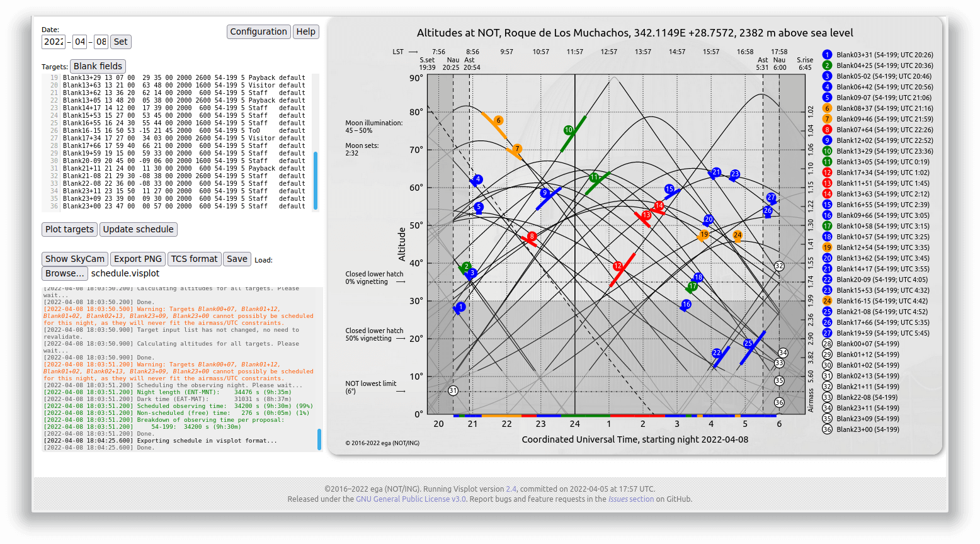Screen dimensions: 980x544
Task: Click blue target marker 9 on plot
Action: pos(545,193)
